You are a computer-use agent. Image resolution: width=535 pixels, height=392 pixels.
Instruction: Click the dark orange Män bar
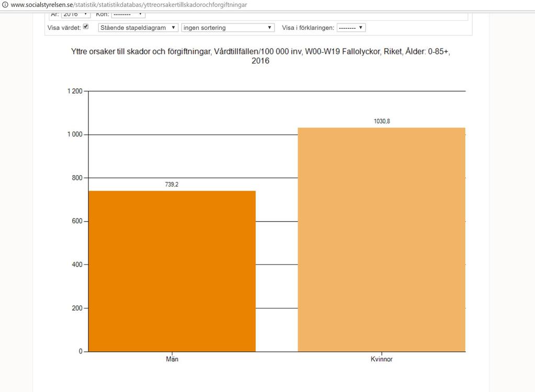172,271
